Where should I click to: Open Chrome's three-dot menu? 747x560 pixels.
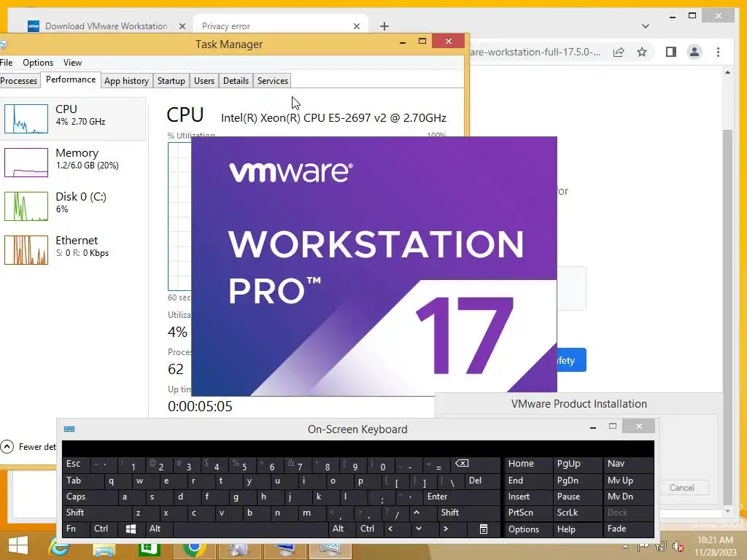(x=718, y=52)
